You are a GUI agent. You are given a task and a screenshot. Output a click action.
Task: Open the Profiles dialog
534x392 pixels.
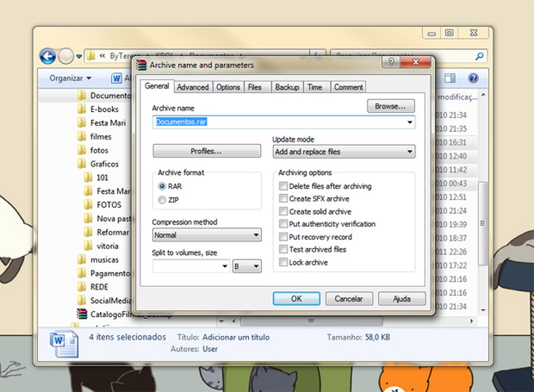coord(206,151)
